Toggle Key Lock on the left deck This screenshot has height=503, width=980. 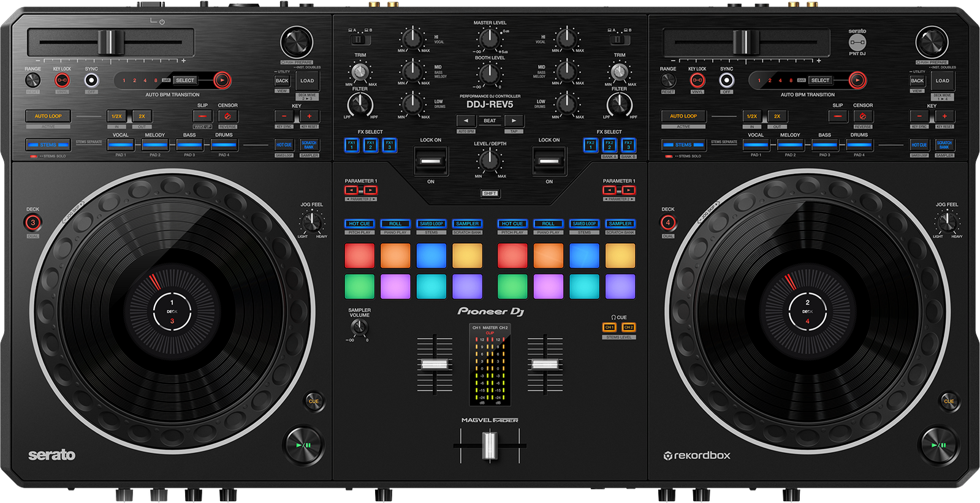62,80
